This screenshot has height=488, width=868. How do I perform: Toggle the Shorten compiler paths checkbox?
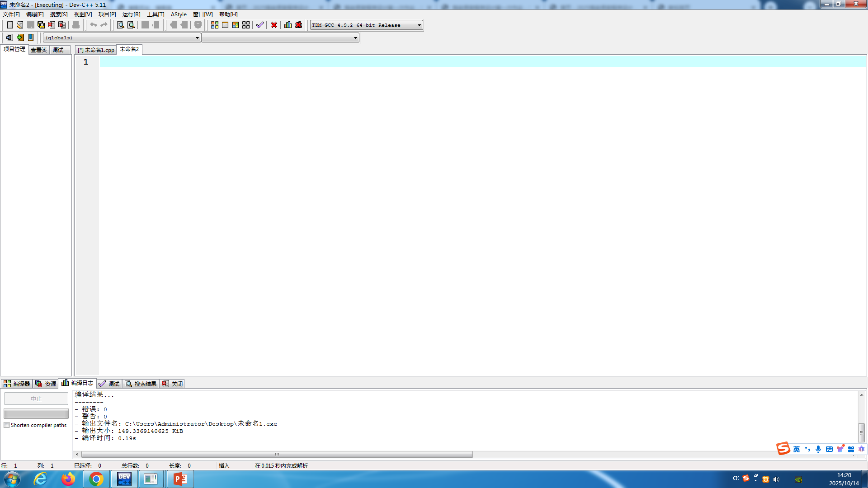pyautogui.click(x=7, y=425)
